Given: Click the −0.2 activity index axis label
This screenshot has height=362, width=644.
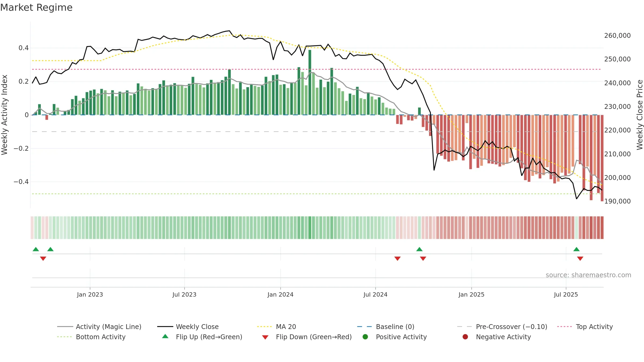Looking at the screenshot, I should click(x=21, y=148).
